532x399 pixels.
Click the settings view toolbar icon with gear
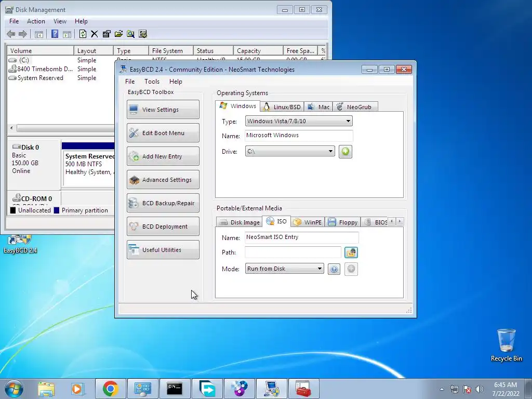tap(143, 34)
